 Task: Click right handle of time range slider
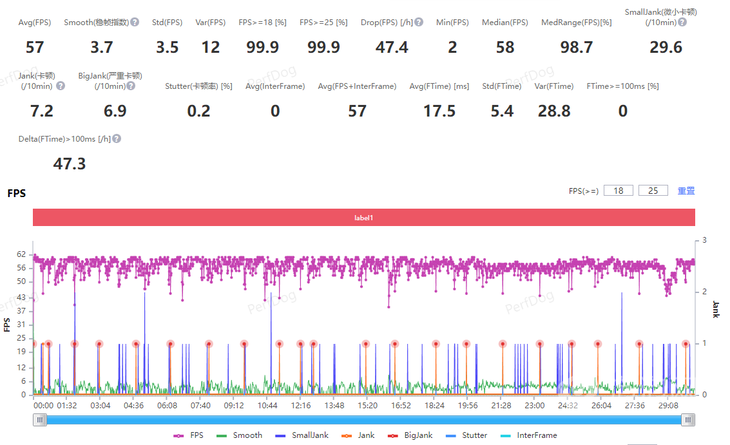click(x=688, y=419)
